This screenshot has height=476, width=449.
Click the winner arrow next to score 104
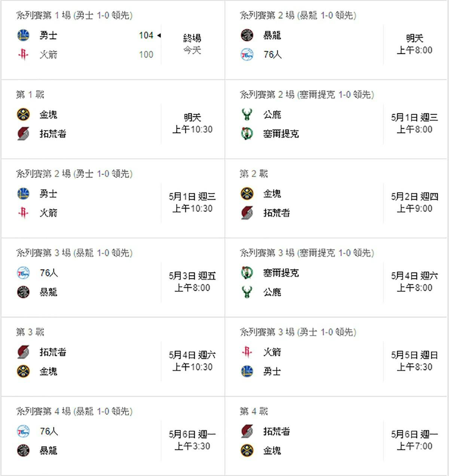(159, 36)
